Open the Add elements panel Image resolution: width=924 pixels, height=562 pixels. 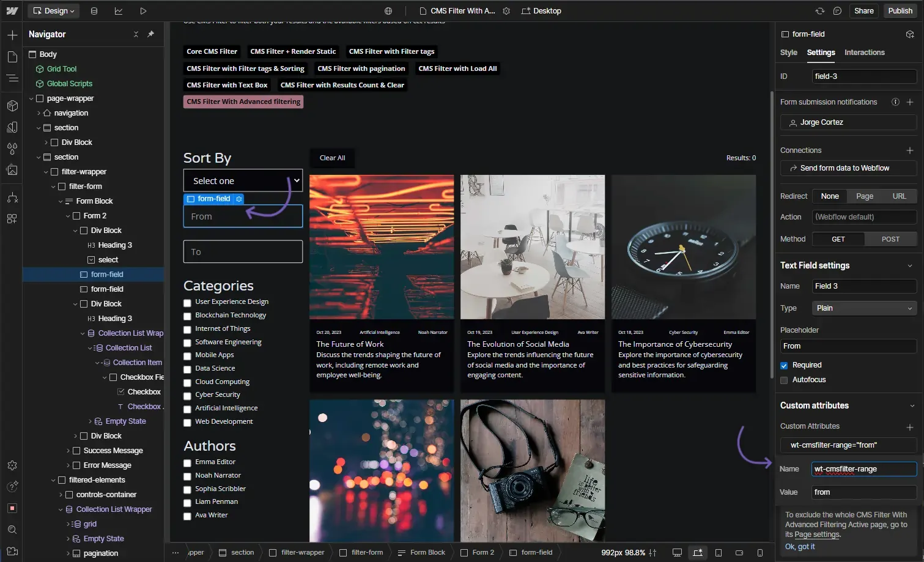point(12,35)
